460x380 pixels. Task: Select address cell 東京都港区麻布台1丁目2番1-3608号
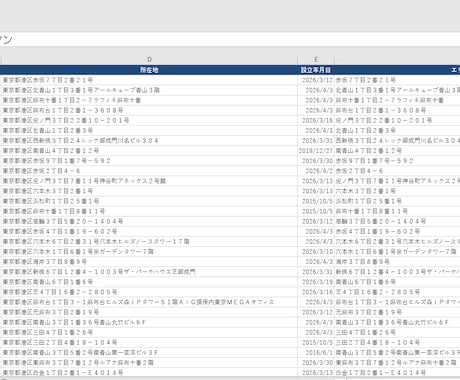pos(149,110)
